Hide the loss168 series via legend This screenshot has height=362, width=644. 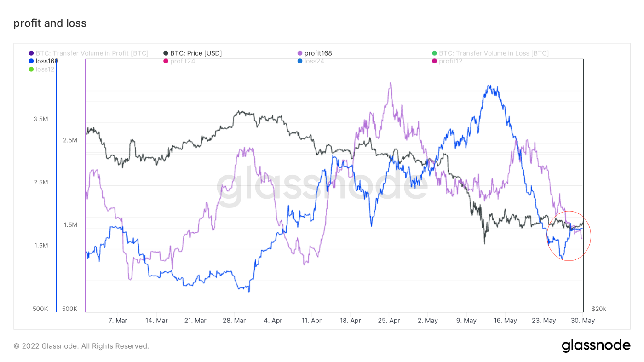[x=47, y=61]
